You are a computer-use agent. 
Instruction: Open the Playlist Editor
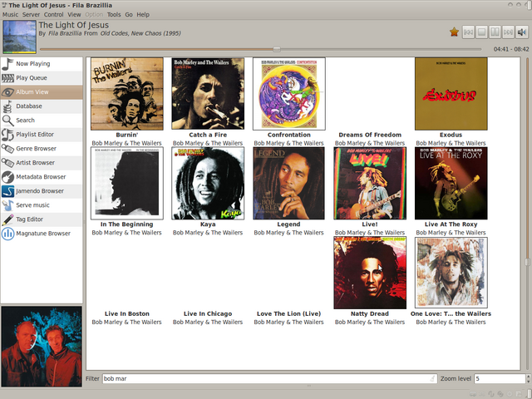pos(42,135)
